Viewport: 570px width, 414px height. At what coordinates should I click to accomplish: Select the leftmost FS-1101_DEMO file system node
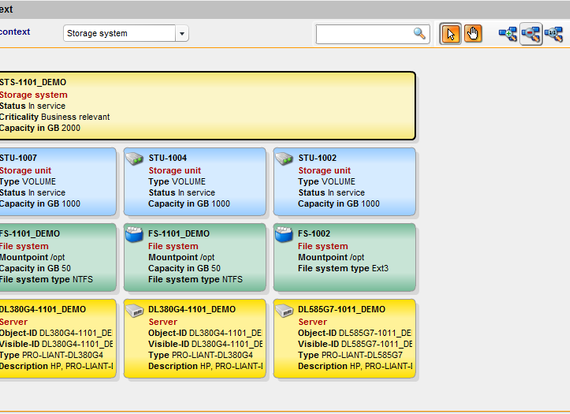pyautogui.click(x=58, y=257)
